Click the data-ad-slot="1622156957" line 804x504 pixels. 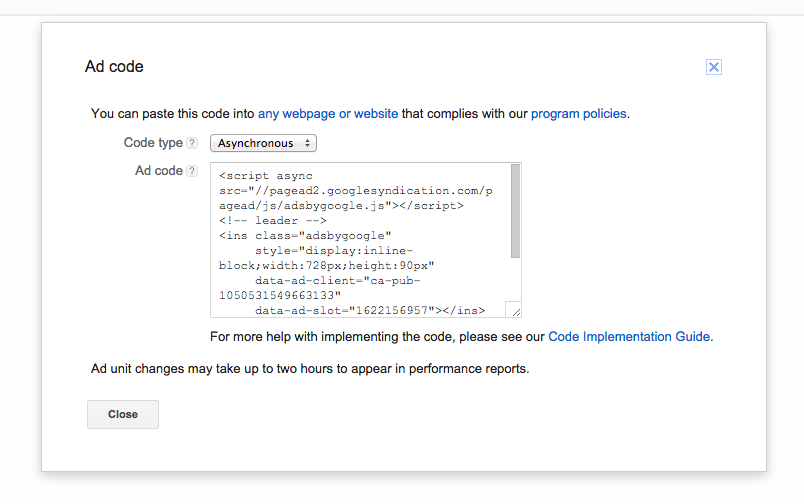click(x=370, y=310)
